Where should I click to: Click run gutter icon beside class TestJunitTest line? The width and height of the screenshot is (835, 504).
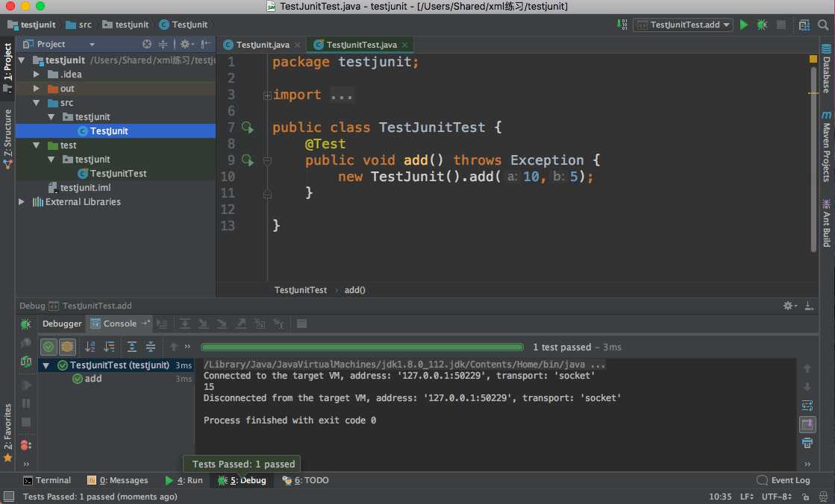[248, 127]
